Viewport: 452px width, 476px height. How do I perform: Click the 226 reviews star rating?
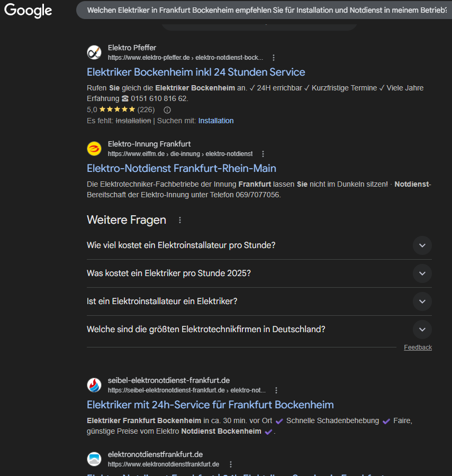[121, 109]
